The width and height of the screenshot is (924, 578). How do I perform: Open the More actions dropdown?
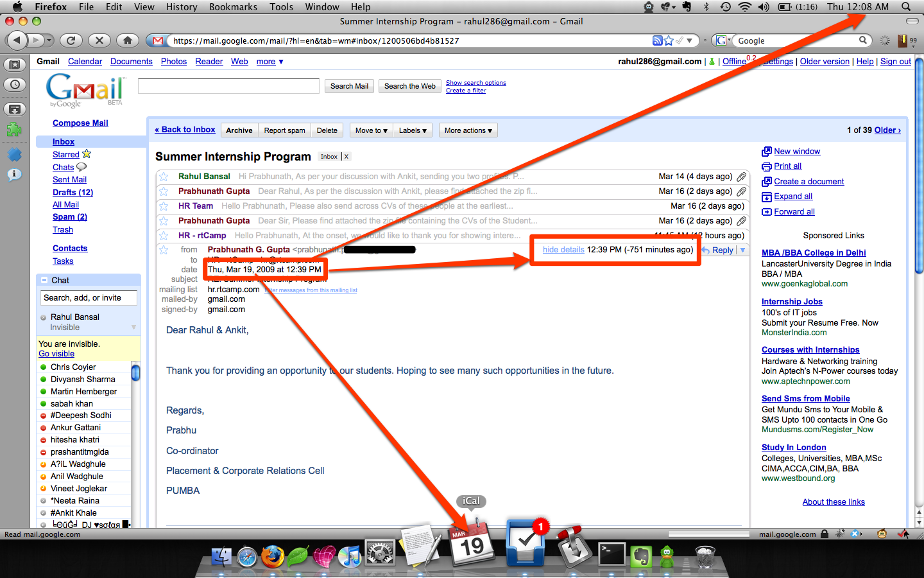[x=468, y=130]
